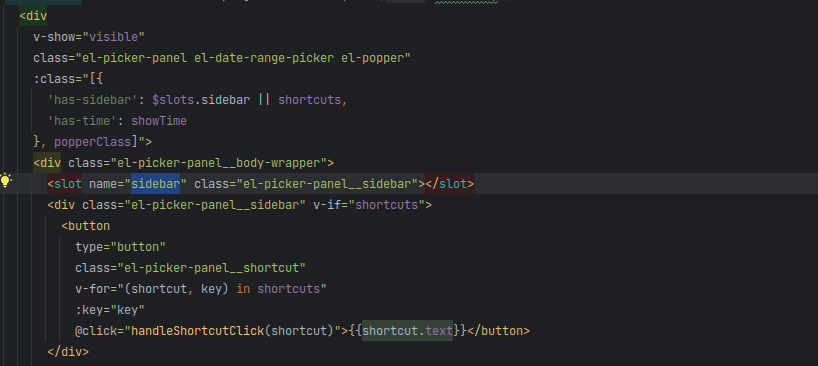Click the closing </slot> tag

tap(450, 184)
